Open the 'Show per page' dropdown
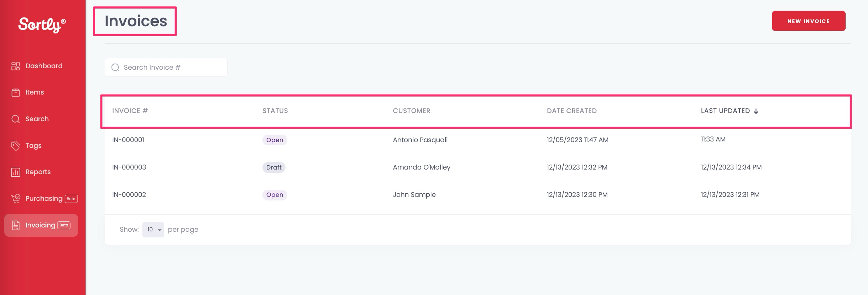The width and height of the screenshot is (868, 295). pyautogui.click(x=153, y=230)
